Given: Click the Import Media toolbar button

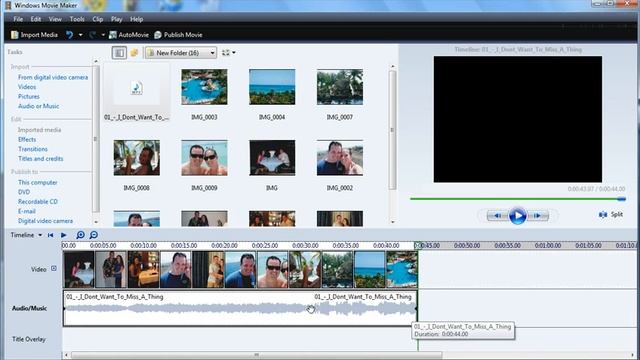Looking at the screenshot, I should (x=34, y=35).
